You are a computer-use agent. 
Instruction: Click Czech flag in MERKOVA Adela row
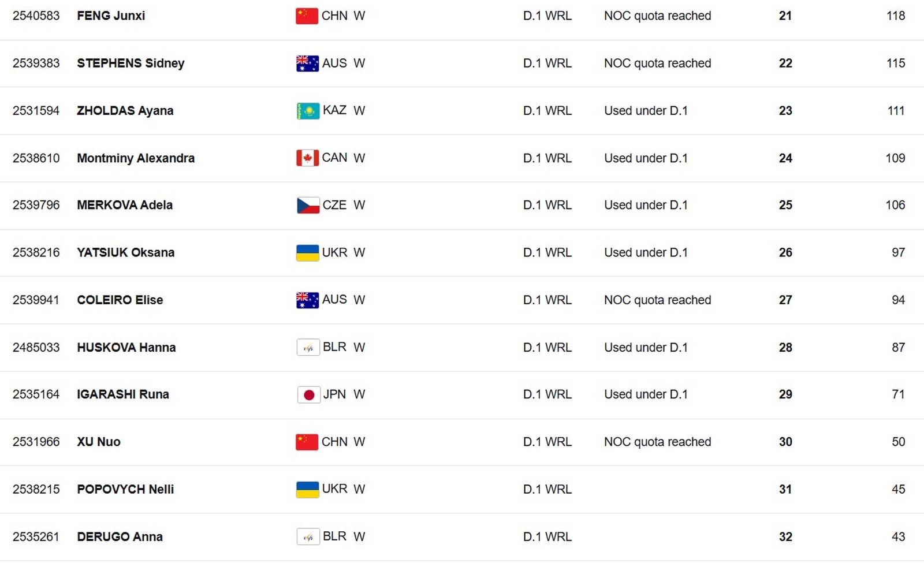pos(308,205)
